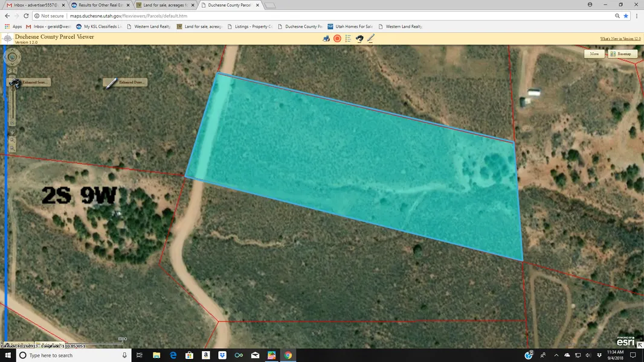Viewport: 644px width, 362px height.
Task: Click the print icon in viewer toolbar
Action: (326, 39)
